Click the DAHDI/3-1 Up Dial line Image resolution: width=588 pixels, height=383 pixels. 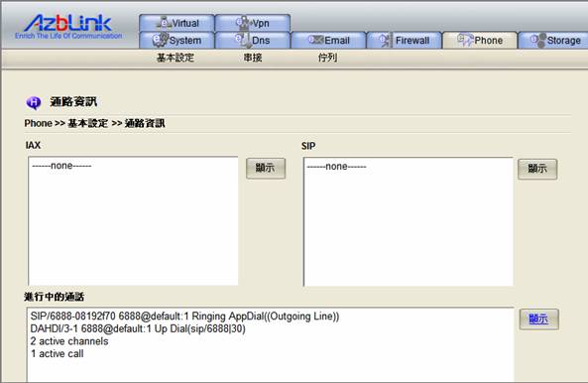(138, 329)
